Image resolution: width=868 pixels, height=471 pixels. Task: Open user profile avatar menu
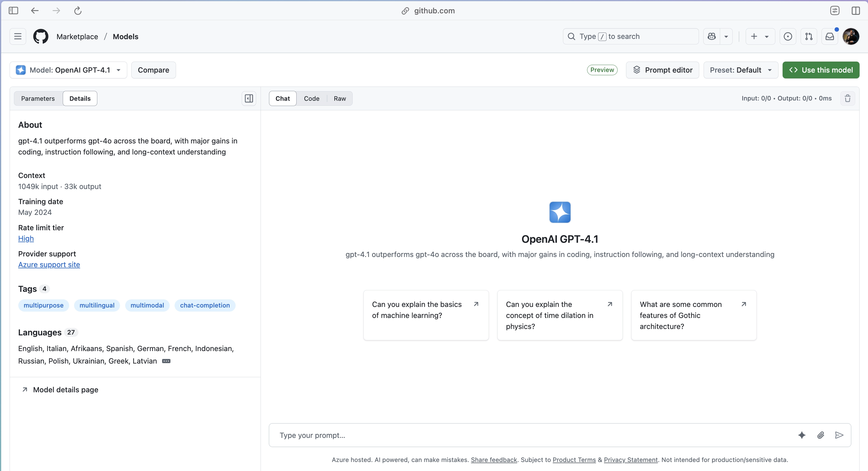click(x=851, y=36)
